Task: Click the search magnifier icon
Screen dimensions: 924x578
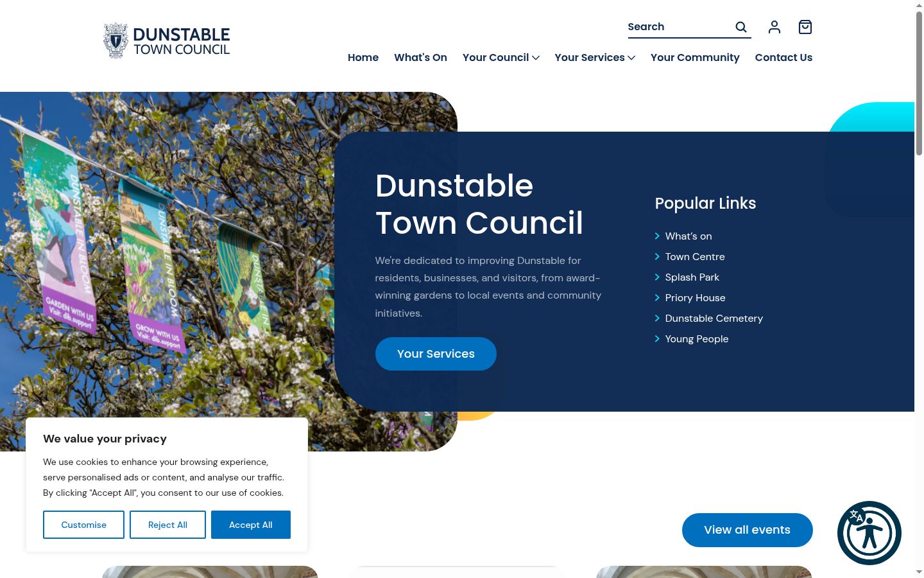Action: [741, 27]
